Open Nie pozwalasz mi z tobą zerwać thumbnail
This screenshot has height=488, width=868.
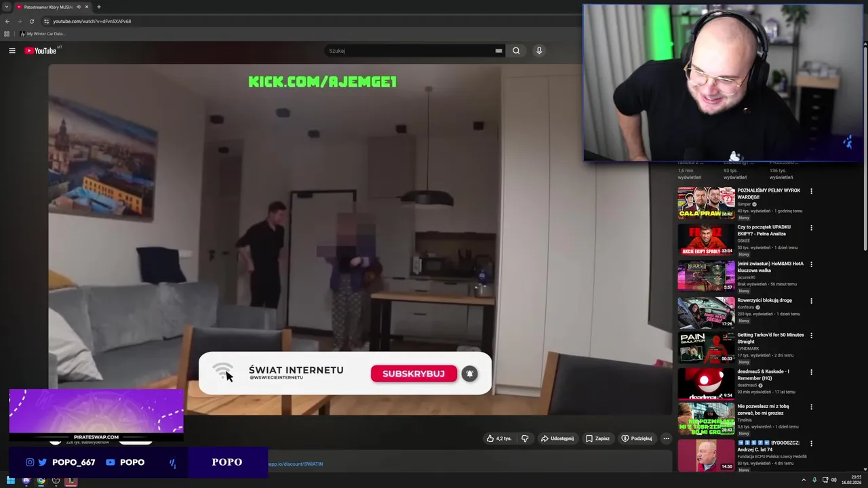click(706, 419)
